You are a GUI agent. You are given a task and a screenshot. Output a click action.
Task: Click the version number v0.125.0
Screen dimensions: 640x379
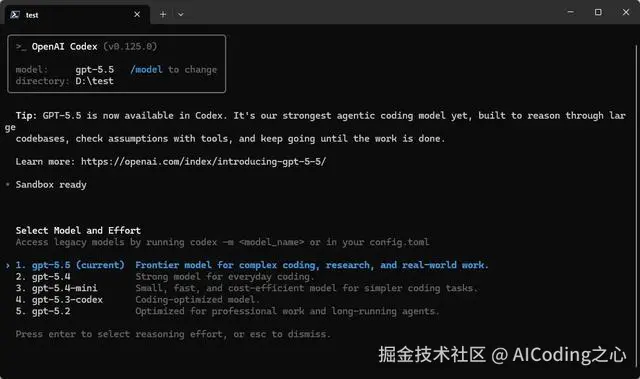coord(130,47)
